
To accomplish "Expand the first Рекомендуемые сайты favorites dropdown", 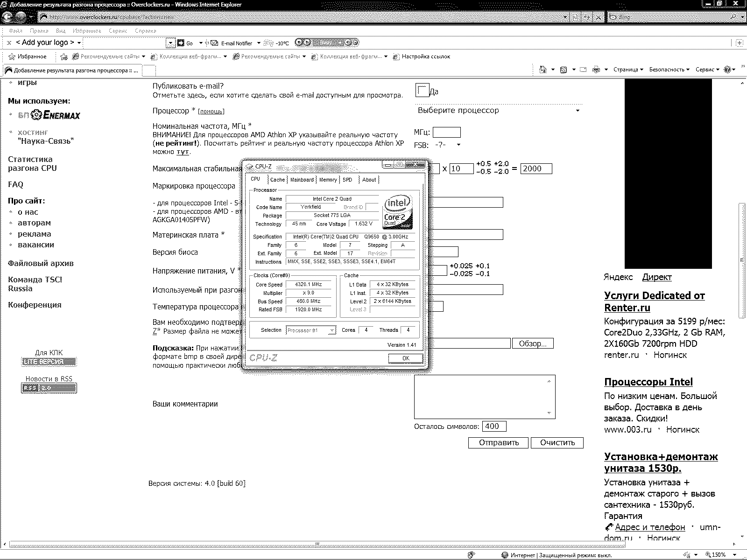I will coord(143,57).
